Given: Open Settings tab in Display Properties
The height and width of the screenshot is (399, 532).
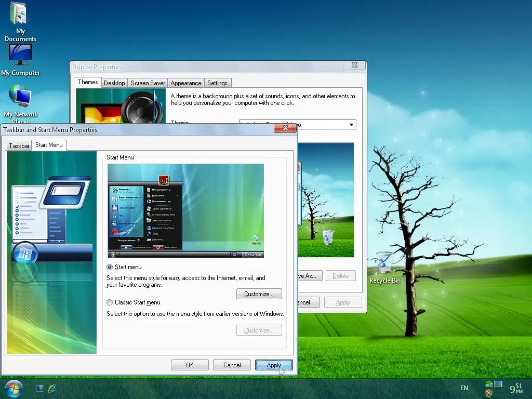Looking at the screenshot, I should (x=217, y=83).
